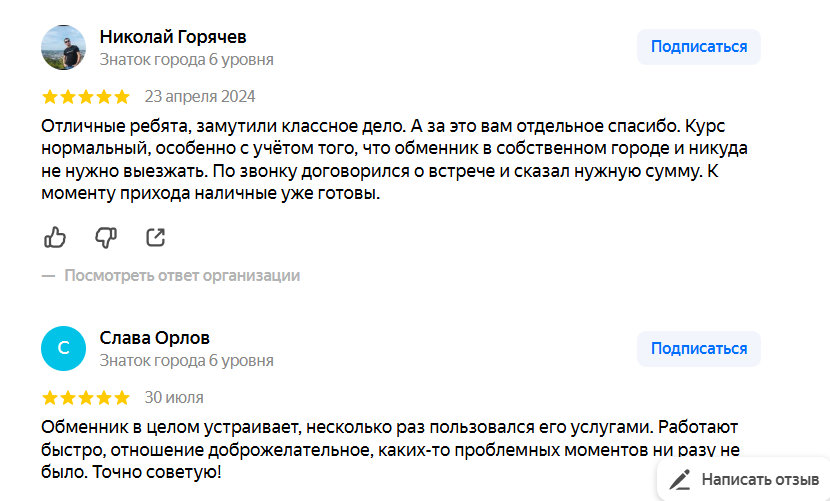The width and height of the screenshot is (830, 501).
Task: Click the date 23 апреля 2024
Action: 200,97
